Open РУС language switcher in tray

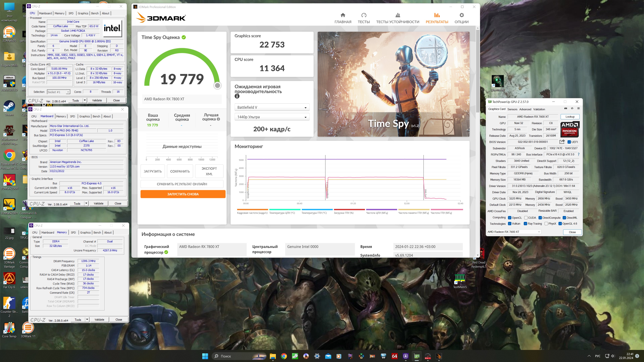pos(598,356)
